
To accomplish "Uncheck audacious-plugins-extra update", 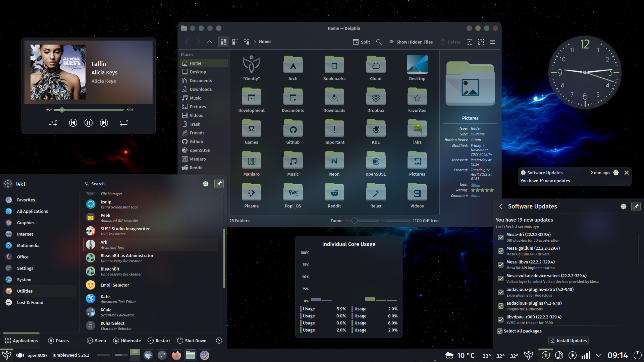I will tap(501, 292).
